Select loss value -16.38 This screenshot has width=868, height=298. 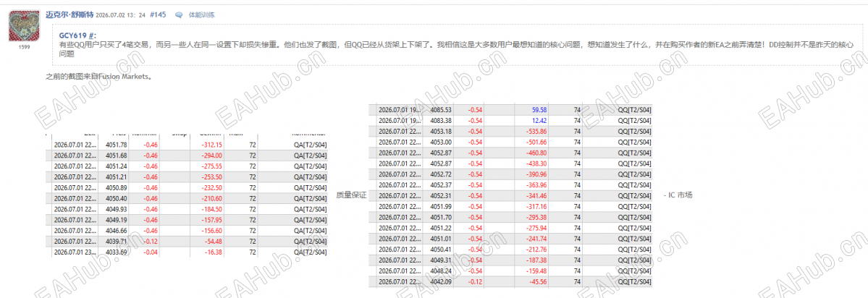(x=213, y=252)
